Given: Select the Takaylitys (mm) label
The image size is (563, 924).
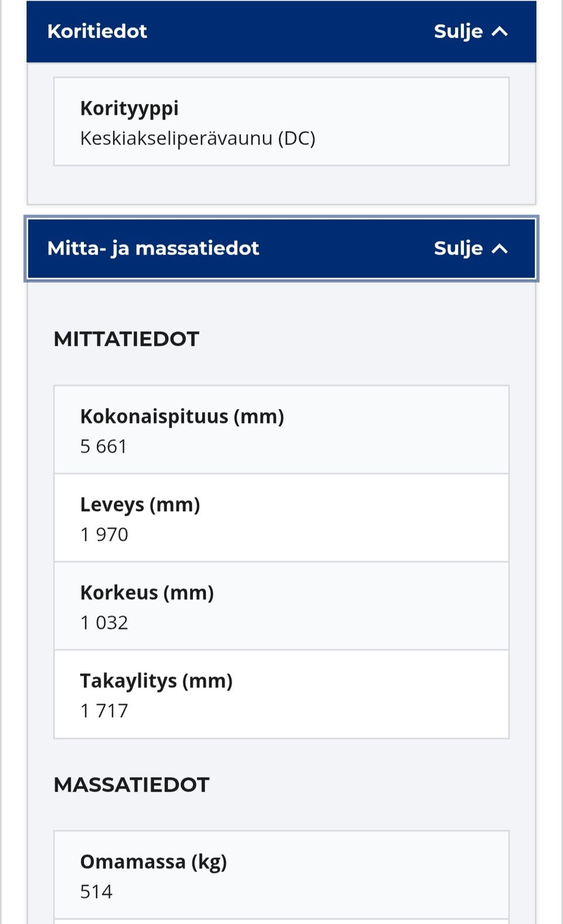Looking at the screenshot, I should [156, 681].
